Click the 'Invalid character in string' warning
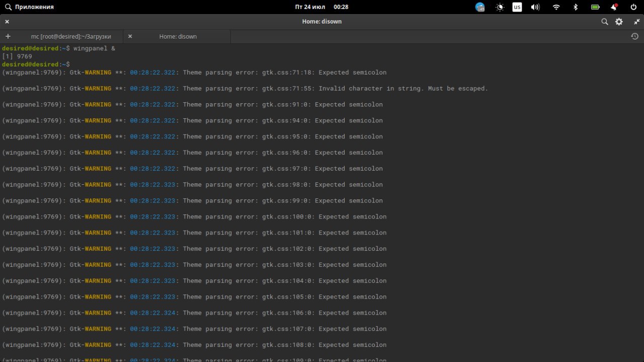The image size is (644, 362). point(245,89)
